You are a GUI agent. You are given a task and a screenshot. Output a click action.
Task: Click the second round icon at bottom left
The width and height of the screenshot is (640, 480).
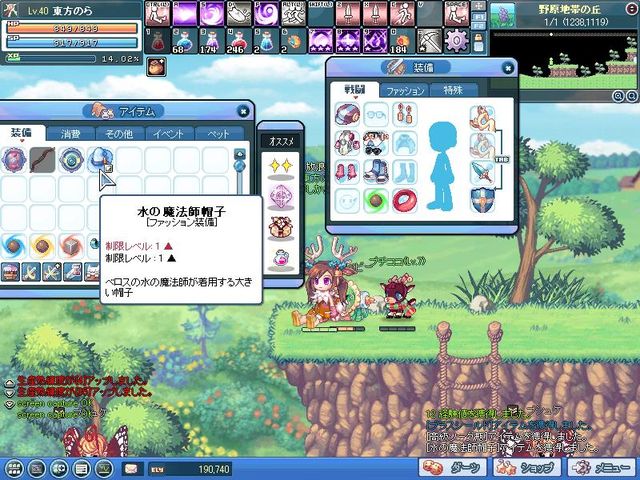point(37,469)
